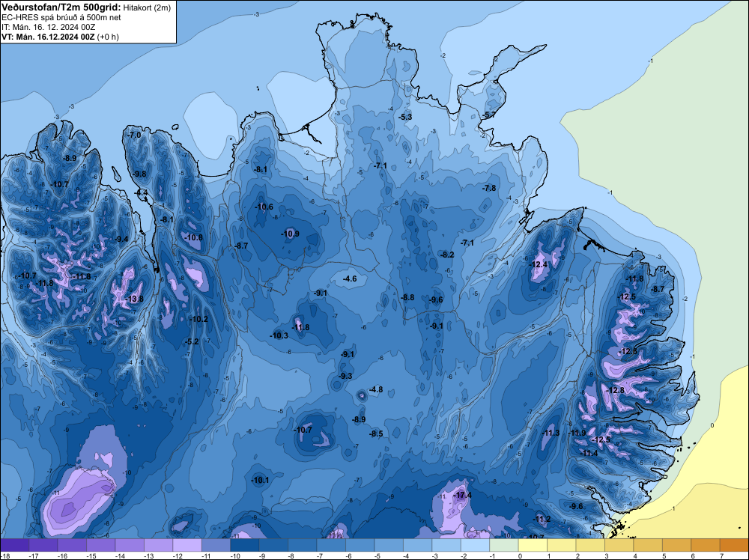This screenshot has height=560, width=749.
Task: Click the -4.4 temperature value on the map
Action: (142, 193)
